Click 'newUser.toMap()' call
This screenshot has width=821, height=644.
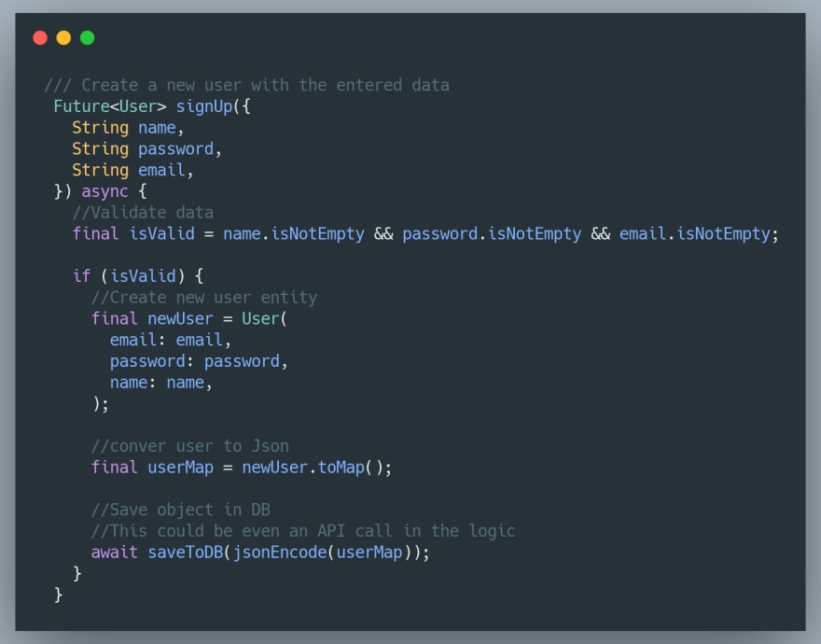pos(313,468)
